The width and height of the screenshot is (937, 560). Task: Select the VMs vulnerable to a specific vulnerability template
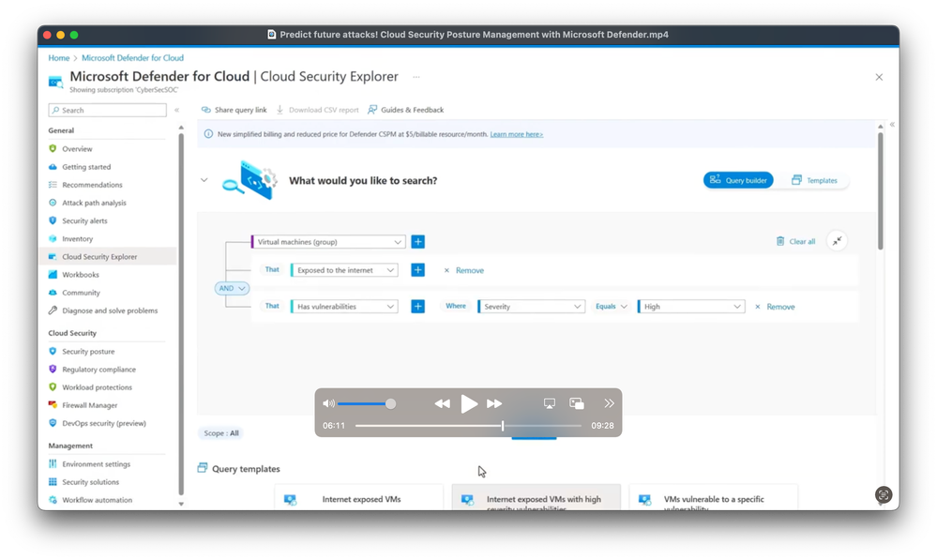tap(713, 498)
